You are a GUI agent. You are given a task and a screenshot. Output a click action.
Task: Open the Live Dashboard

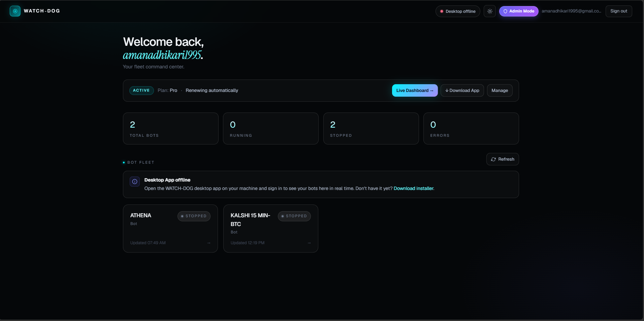click(x=415, y=90)
